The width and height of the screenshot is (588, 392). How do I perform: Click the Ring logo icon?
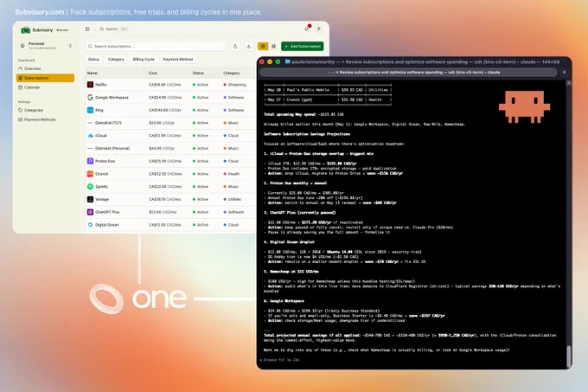pyautogui.click(x=91, y=110)
